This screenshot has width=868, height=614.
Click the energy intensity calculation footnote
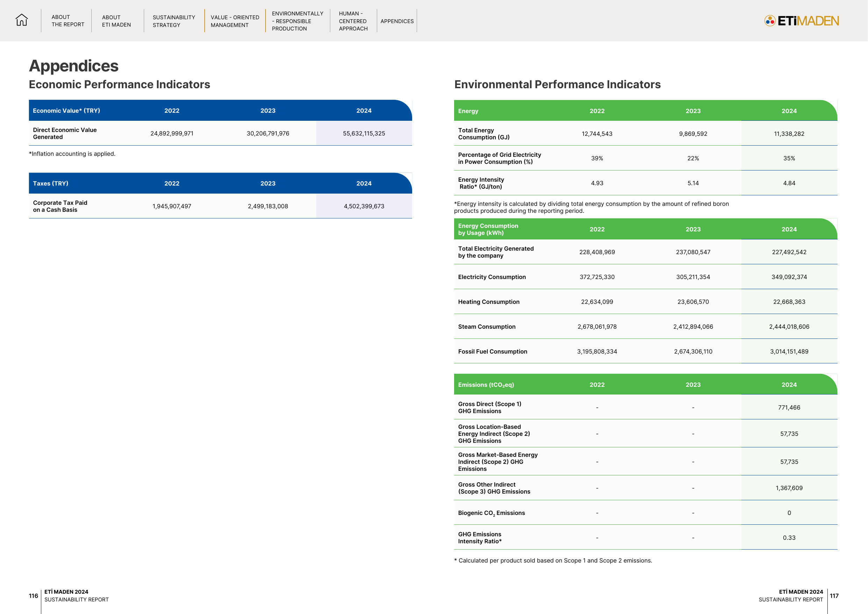(x=591, y=207)
